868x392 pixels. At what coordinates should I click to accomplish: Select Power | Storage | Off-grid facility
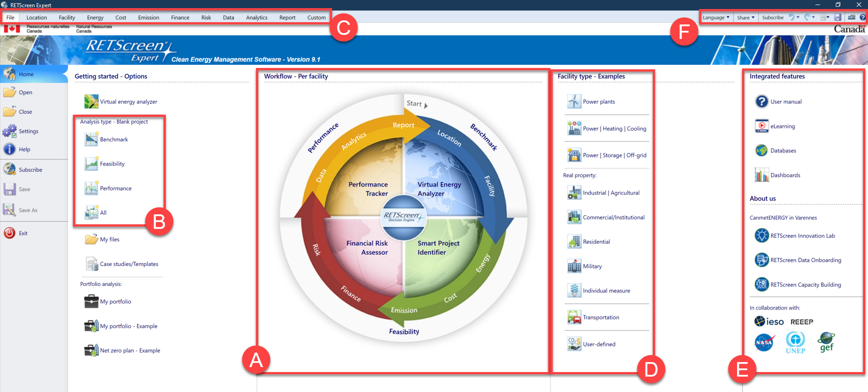pos(607,155)
